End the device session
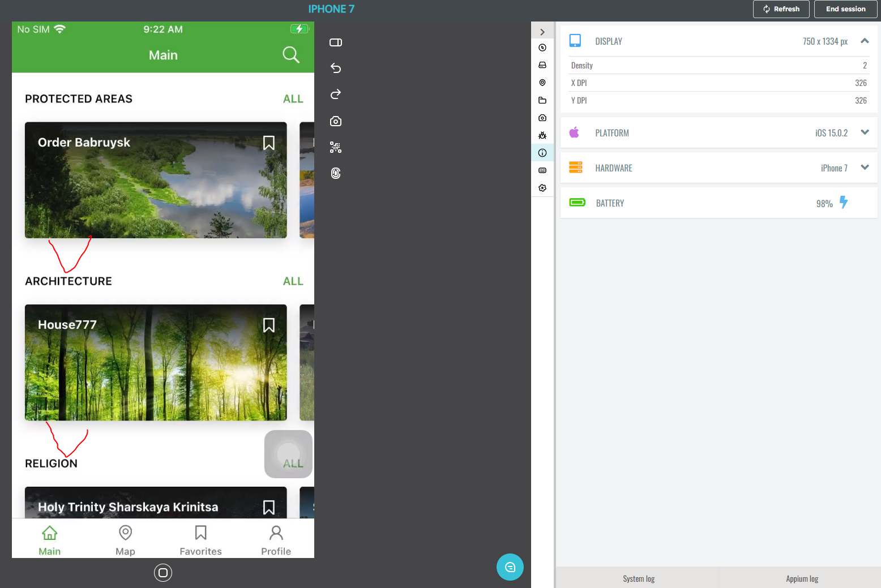 (x=845, y=8)
